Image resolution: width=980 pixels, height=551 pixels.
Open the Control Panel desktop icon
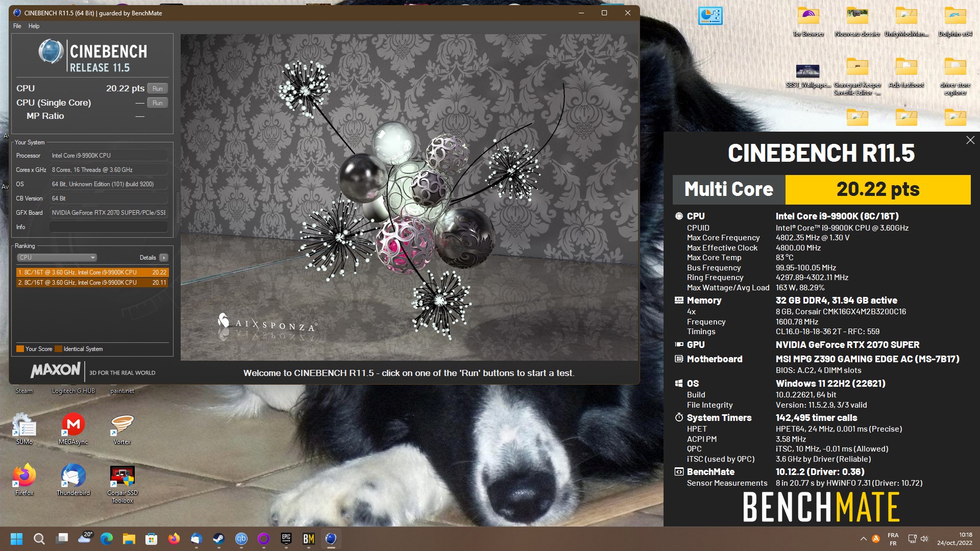(x=710, y=16)
